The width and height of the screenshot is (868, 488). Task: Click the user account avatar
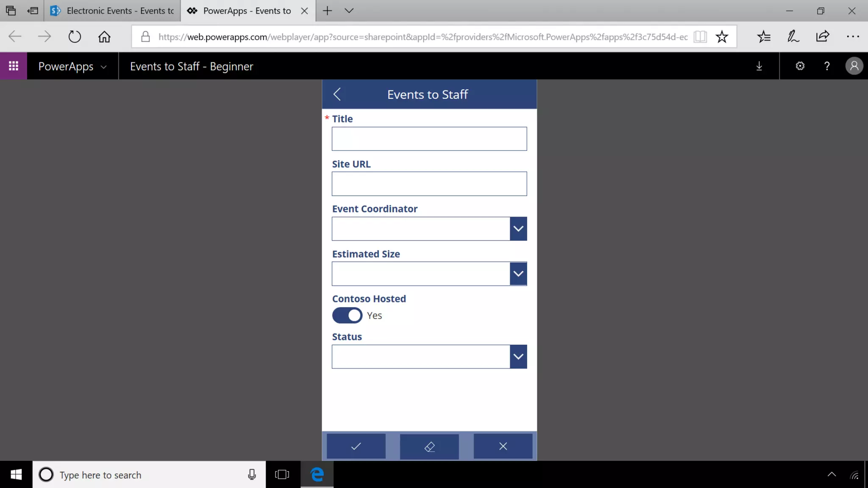[x=854, y=66]
